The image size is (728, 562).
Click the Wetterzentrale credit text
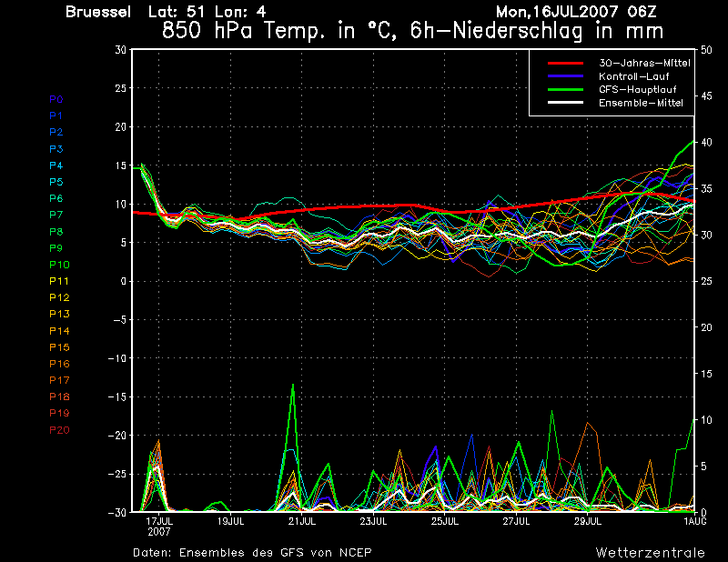click(651, 553)
